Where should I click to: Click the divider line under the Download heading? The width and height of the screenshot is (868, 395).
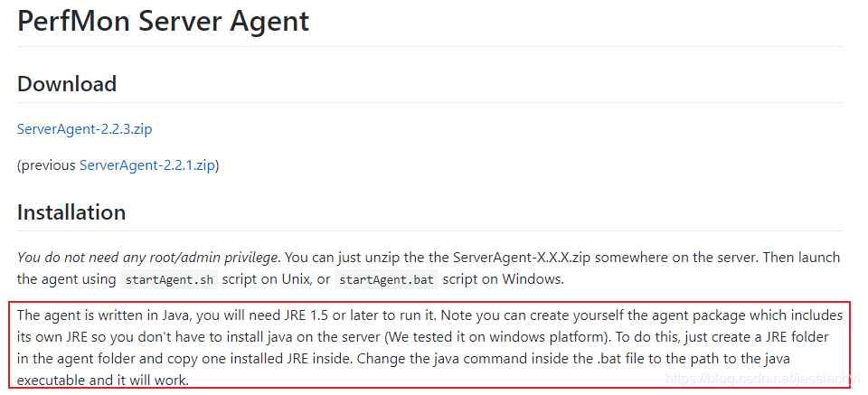(x=430, y=102)
